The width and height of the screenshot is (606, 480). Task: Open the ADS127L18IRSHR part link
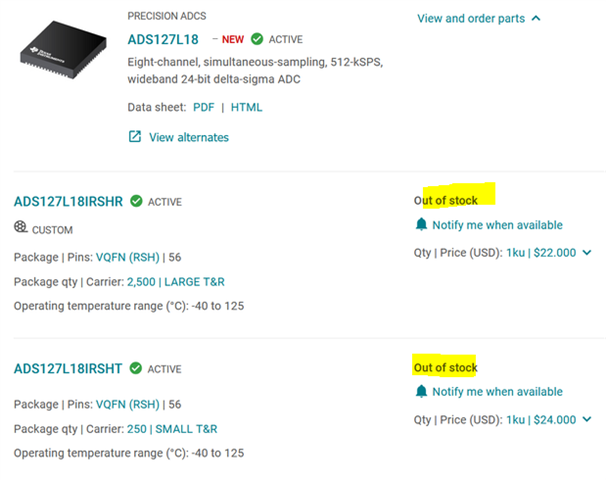[68, 201]
